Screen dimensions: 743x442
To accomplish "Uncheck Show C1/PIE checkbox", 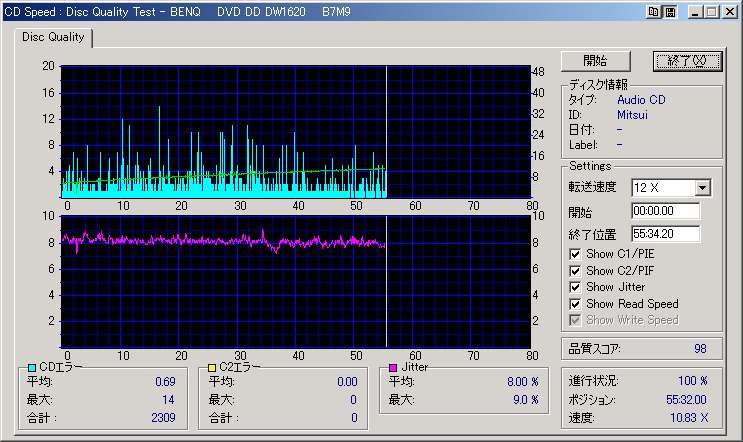I will [575, 254].
